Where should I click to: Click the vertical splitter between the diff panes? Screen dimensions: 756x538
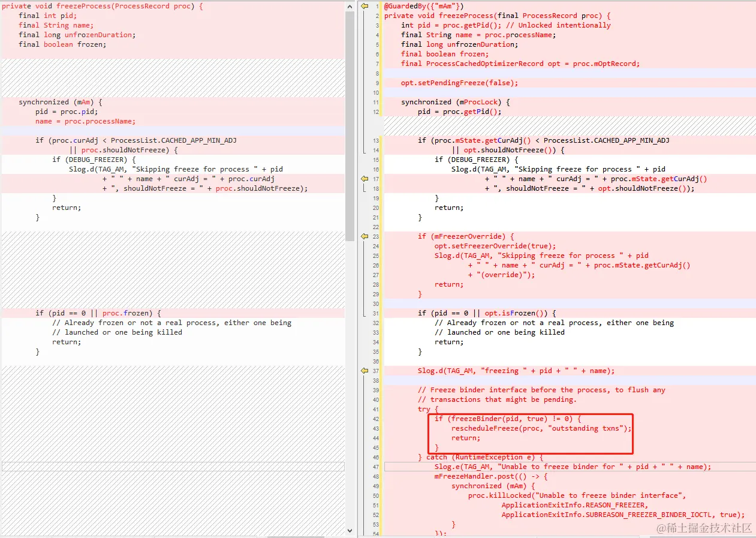(x=357, y=269)
